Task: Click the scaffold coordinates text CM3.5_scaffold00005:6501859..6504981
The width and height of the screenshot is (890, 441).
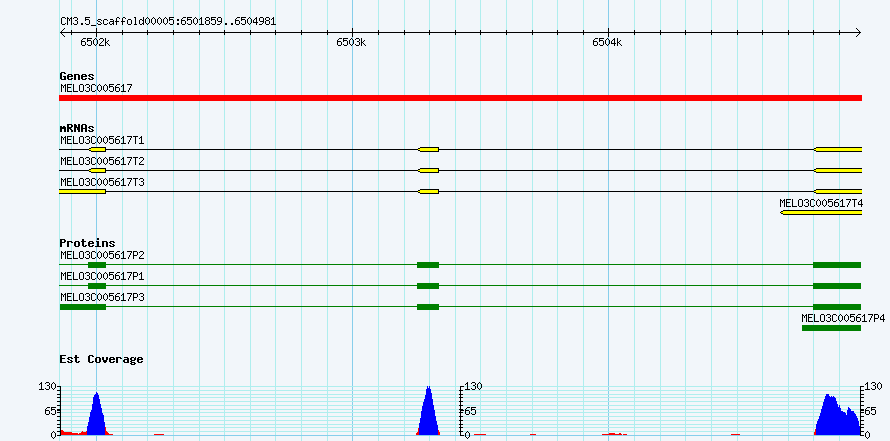Action: (168, 22)
